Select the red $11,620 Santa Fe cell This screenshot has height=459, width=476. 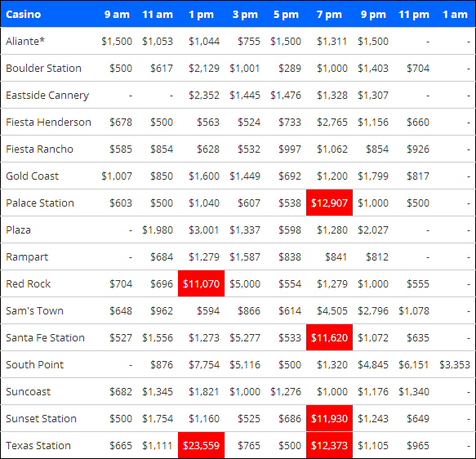pos(329,337)
